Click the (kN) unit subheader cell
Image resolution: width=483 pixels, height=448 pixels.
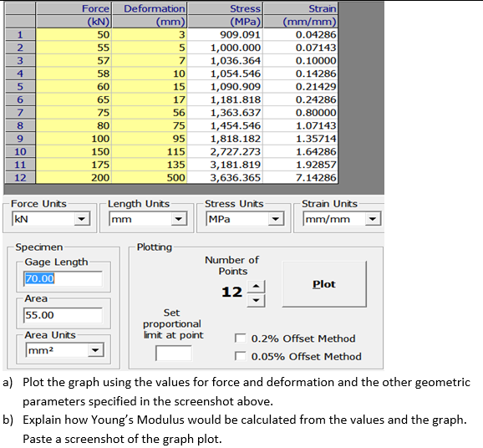coord(74,22)
